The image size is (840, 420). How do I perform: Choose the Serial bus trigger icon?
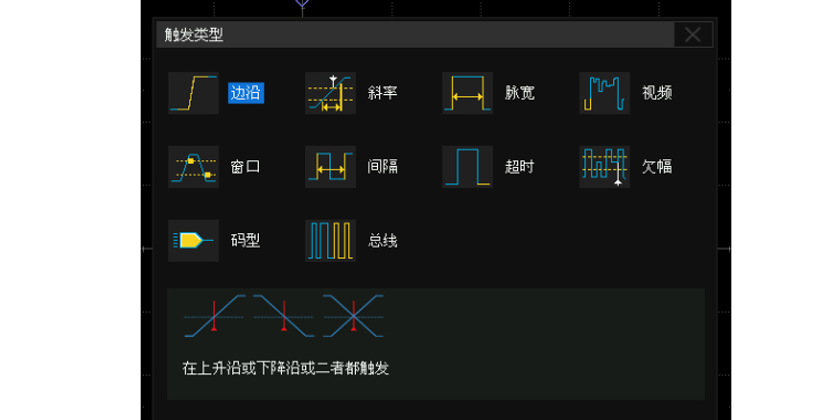click(x=330, y=241)
